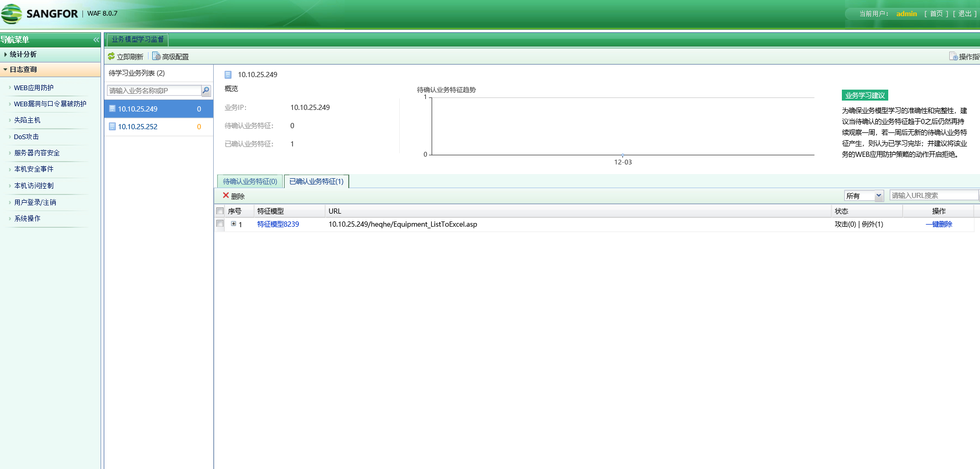Open the 操作指南 help icon at top right
The image size is (980, 469).
(953, 56)
